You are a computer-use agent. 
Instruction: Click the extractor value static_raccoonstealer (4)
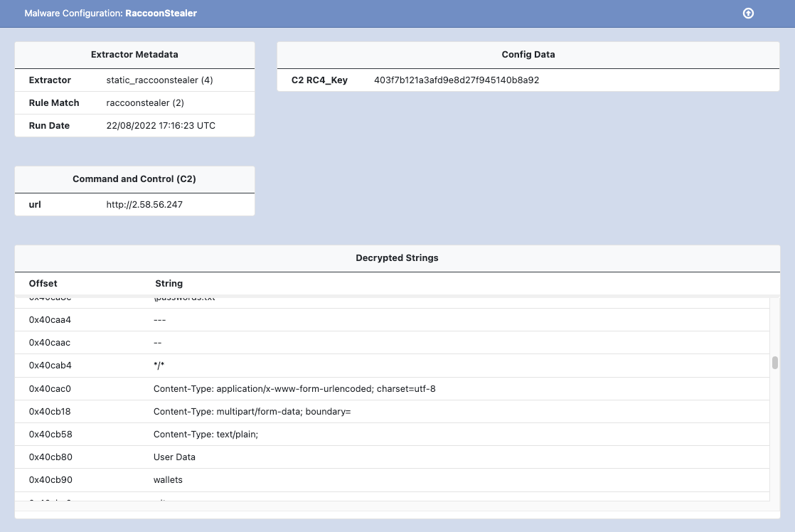point(160,80)
